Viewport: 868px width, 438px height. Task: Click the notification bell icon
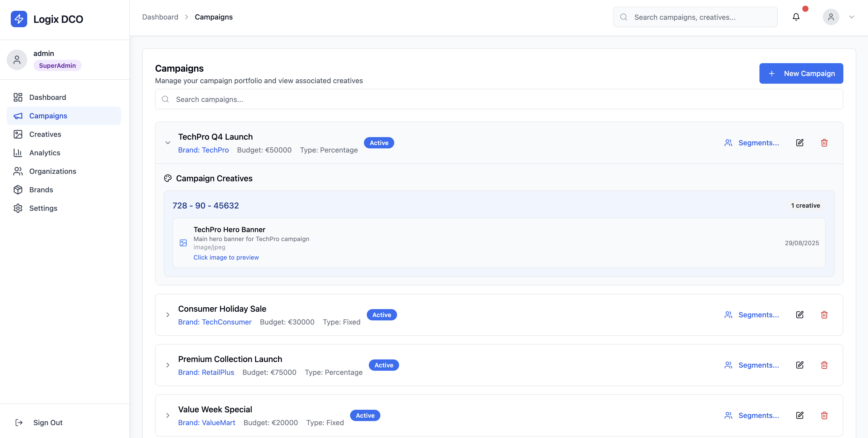pos(796,17)
